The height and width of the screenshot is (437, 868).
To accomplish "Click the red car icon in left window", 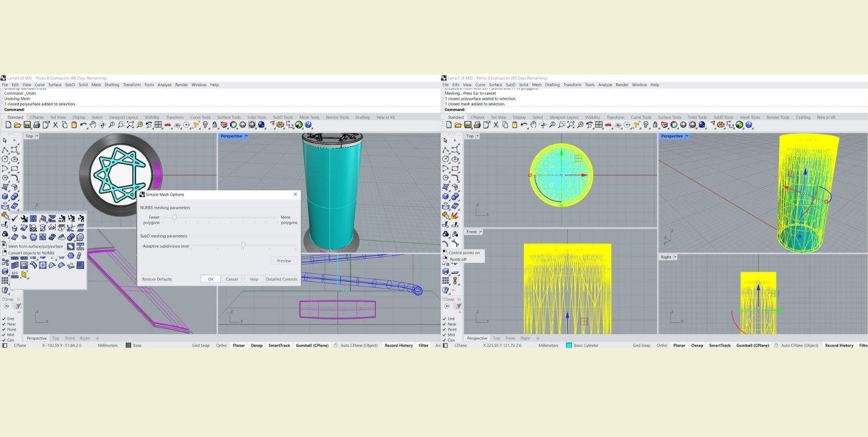I will 167,125.
